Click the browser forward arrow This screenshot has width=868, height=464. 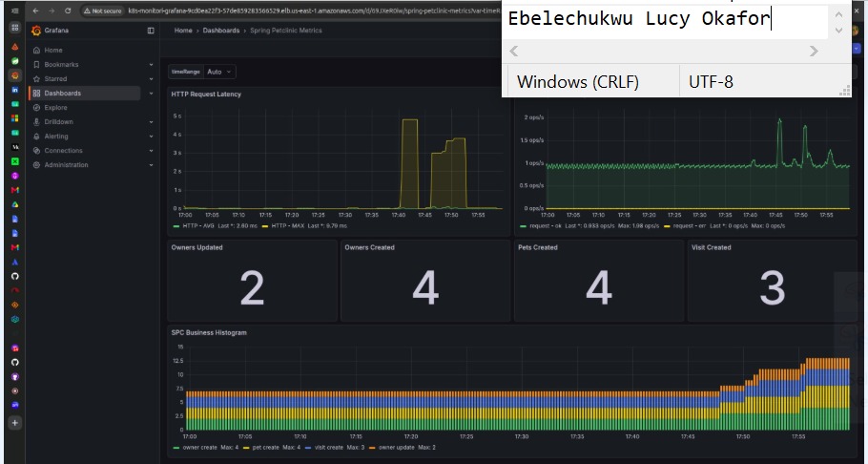point(52,11)
